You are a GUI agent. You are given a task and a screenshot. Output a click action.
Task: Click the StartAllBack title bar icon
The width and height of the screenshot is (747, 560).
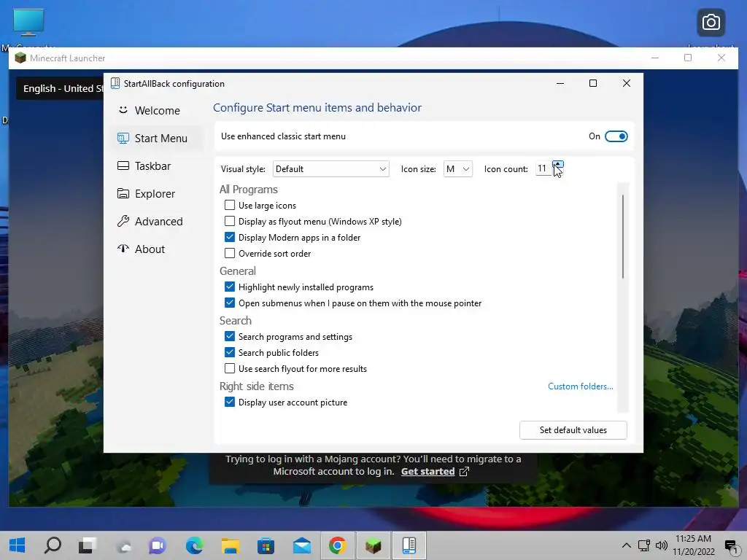[115, 83]
